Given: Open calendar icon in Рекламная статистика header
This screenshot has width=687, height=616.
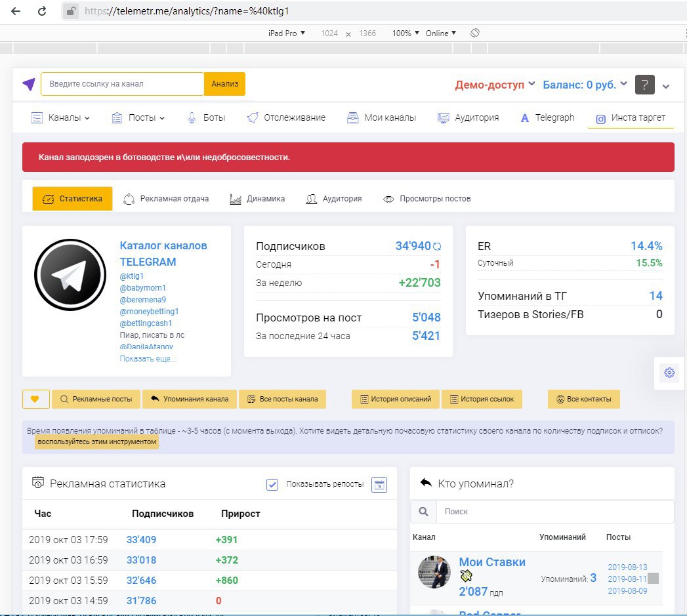Looking at the screenshot, I should pos(379,485).
